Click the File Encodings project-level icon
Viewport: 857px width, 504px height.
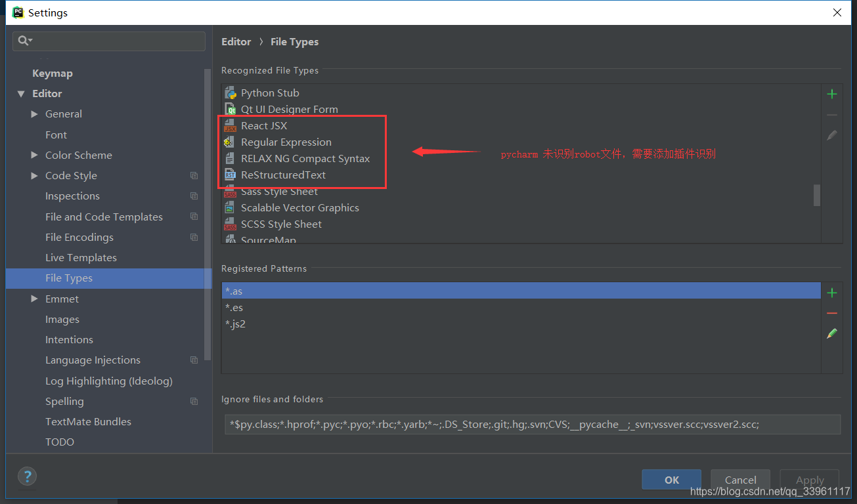click(x=194, y=237)
